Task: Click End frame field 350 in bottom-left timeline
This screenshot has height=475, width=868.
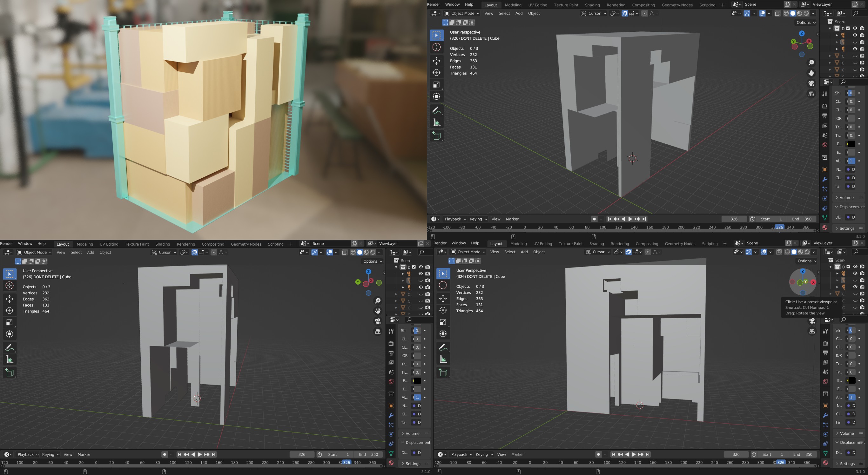Action: [368, 454]
